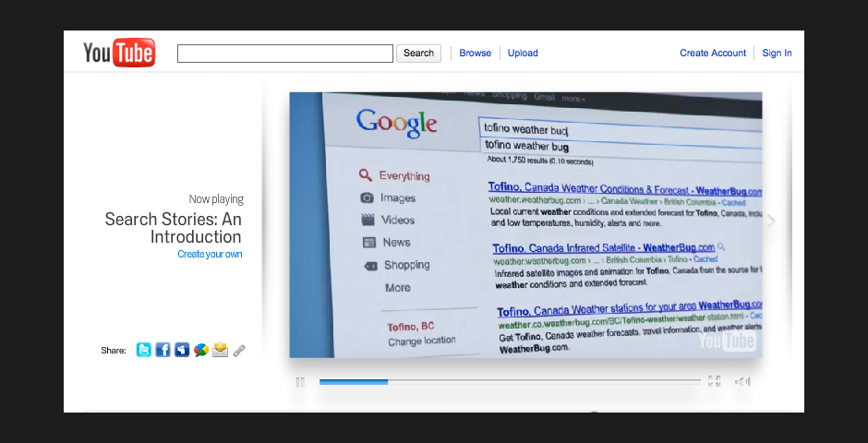Click the Search Stories video frame
The height and width of the screenshot is (443, 868).
point(526,224)
